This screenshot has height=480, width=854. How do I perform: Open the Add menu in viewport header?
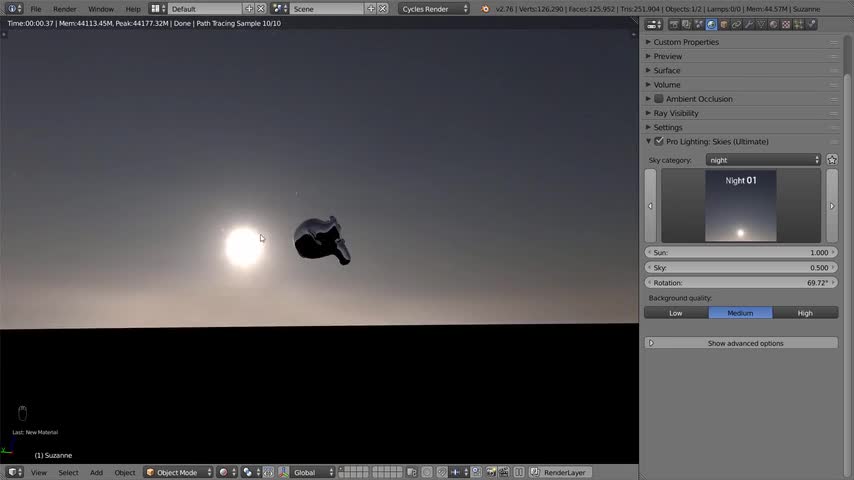tap(96, 472)
